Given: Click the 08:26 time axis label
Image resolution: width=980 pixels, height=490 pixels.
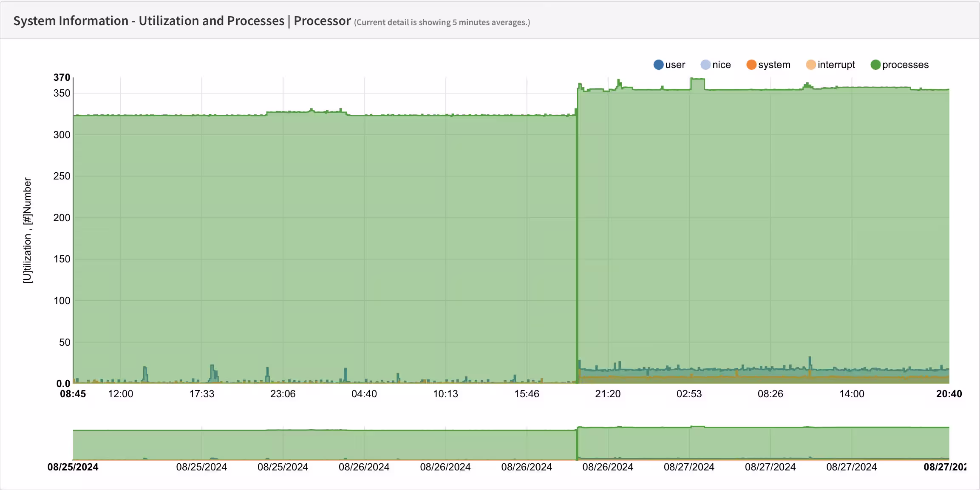Looking at the screenshot, I should [770, 394].
